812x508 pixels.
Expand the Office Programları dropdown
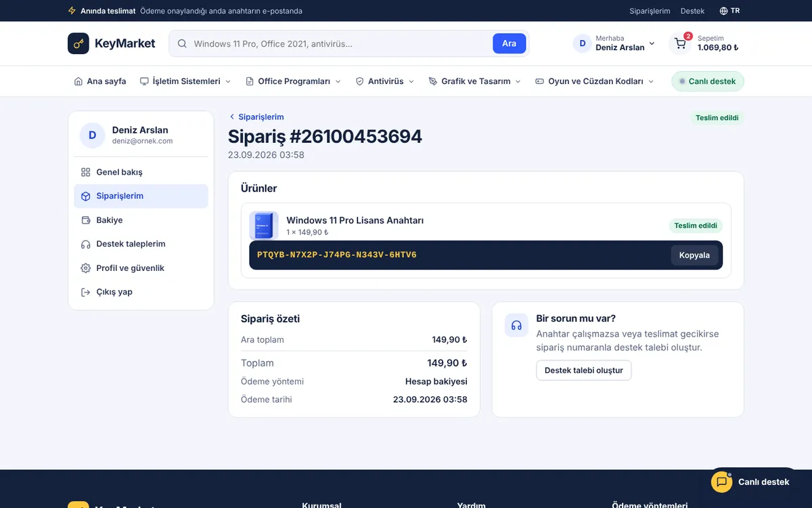293,81
